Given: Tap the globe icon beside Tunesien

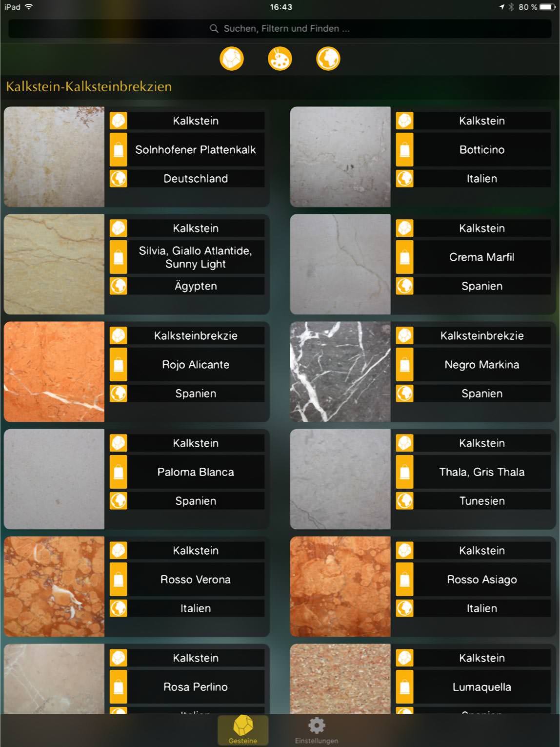Looking at the screenshot, I should click(405, 501).
